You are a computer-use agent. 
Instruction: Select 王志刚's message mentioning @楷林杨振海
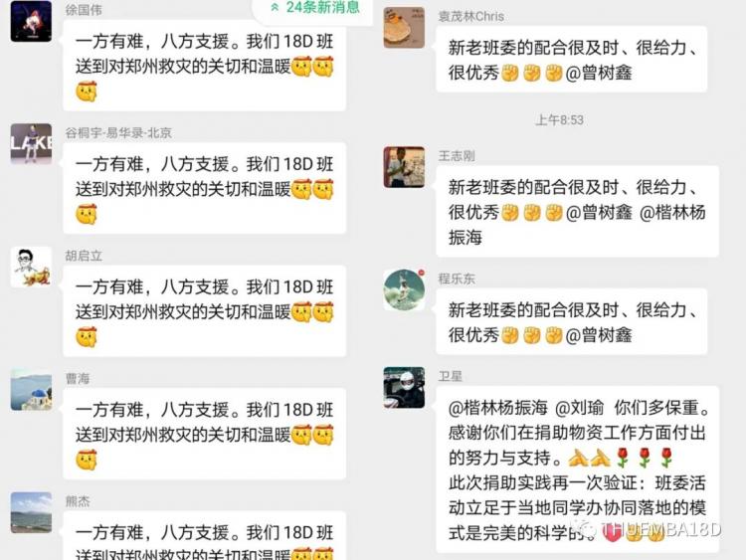577,212
